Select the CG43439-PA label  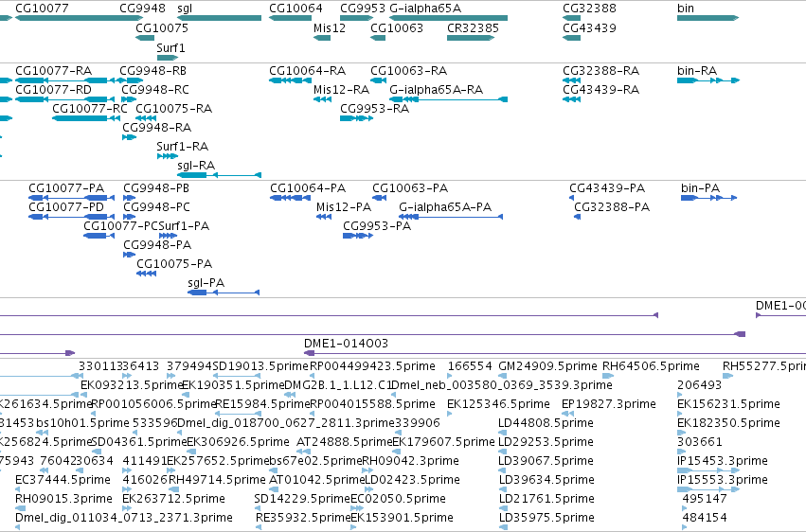(607, 188)
